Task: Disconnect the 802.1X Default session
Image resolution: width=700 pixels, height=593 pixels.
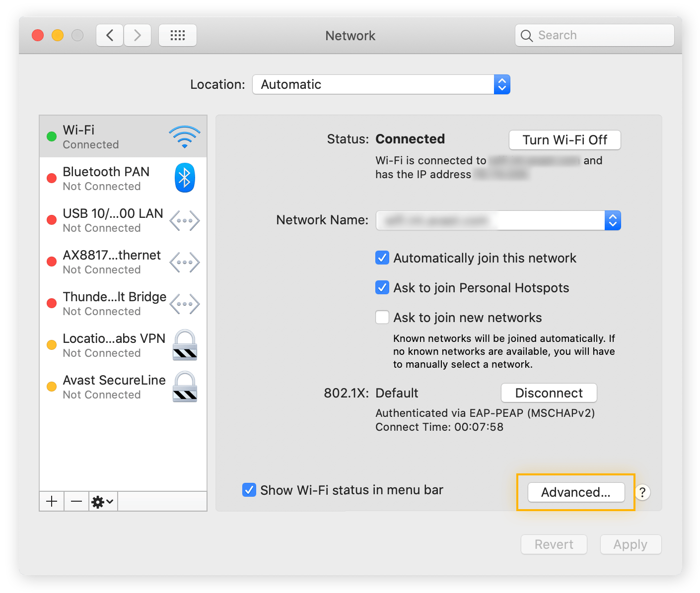Action: [x=549, y=393]
